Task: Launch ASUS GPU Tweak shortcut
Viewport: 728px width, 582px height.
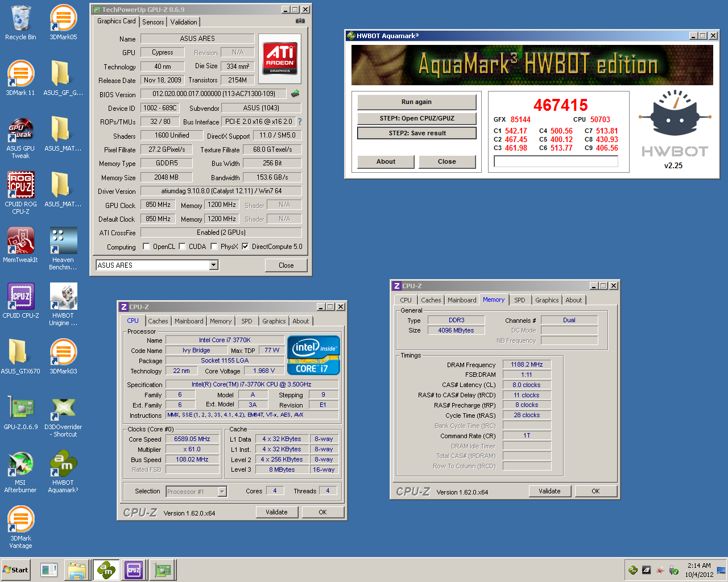Action: pyautogui.click(x=20, y=138)
